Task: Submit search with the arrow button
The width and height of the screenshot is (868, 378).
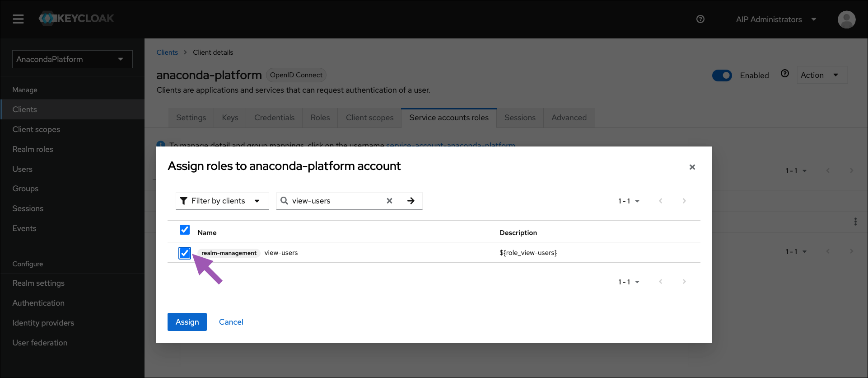Action: pyautogui.click(x=411, y=201)
